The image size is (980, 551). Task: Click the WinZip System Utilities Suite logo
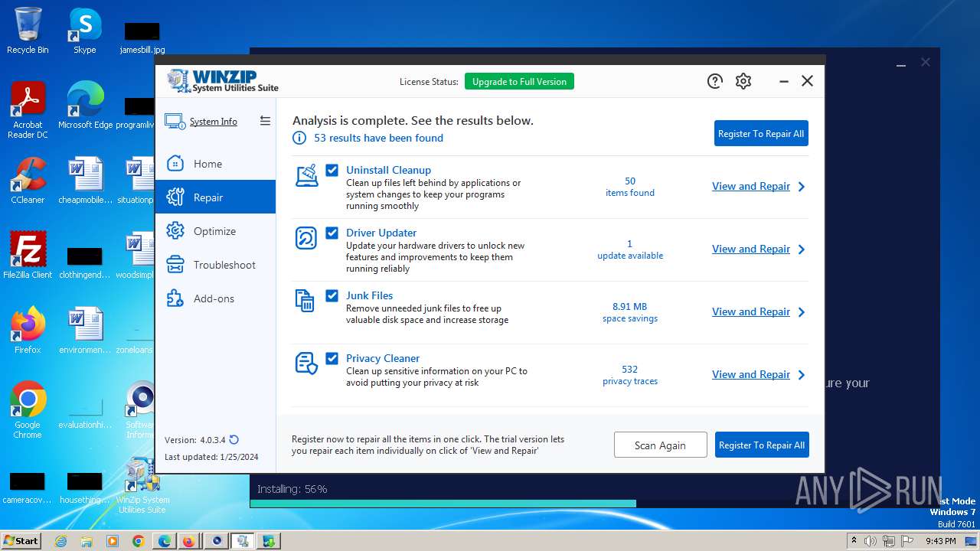(x=223, y=81)
